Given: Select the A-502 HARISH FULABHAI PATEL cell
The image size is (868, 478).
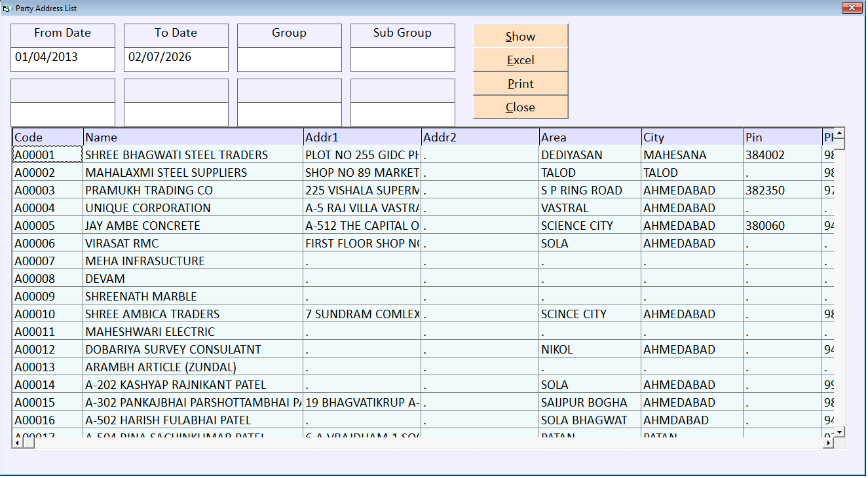Looking at the screenshot, I should tap(193, 420).
